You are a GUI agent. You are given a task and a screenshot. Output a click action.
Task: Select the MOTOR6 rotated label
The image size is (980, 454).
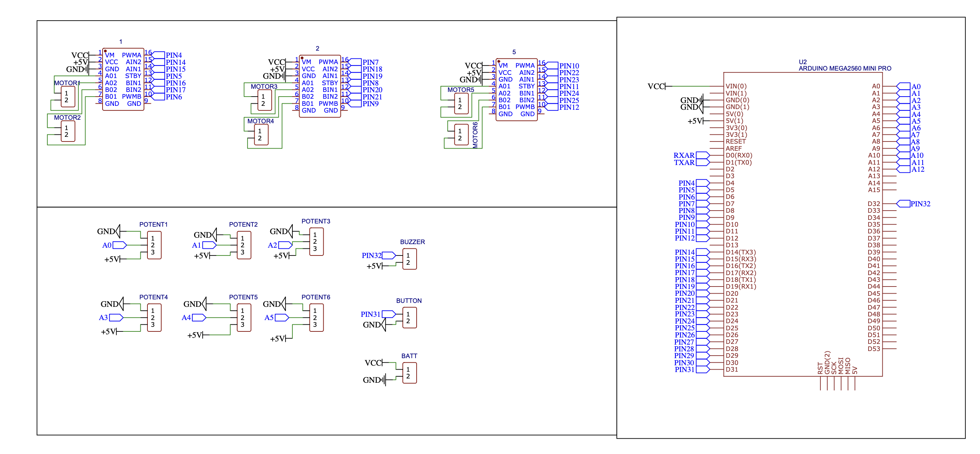(475, 135)
